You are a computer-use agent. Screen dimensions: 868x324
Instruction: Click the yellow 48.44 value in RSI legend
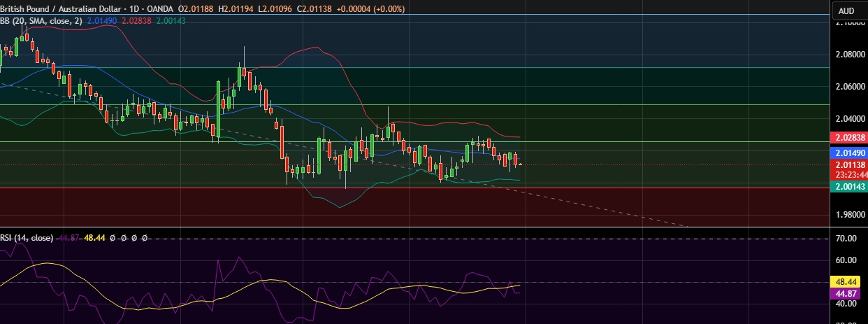point(95,238)
